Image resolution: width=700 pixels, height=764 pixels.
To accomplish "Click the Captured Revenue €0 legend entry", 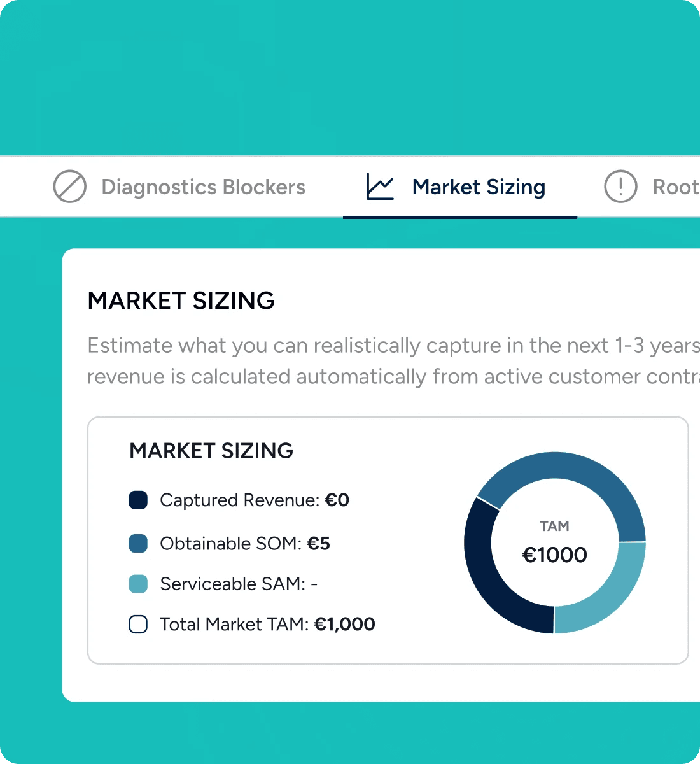I will pyautogui.click(x=239, y=500).
